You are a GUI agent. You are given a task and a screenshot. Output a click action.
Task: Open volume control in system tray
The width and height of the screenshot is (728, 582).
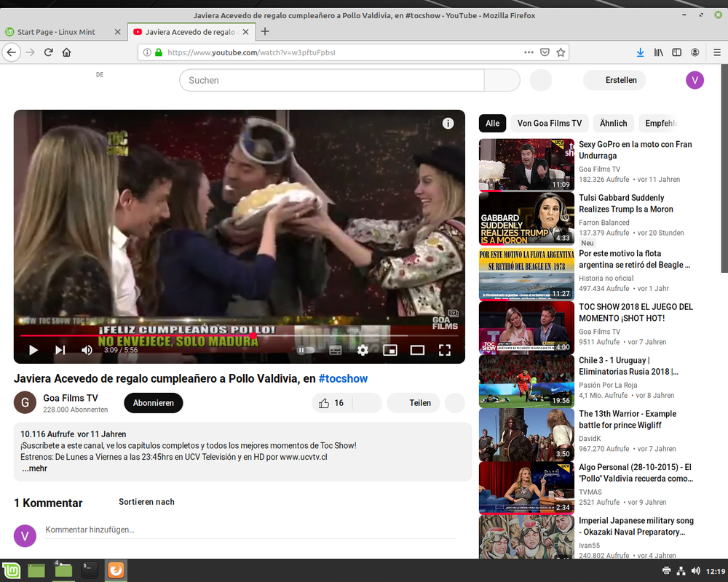(x=695, y=571)
